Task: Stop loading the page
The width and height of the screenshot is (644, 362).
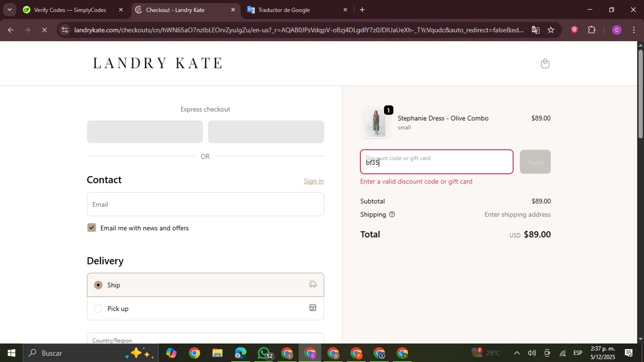Action: click(x=44, y=30)
